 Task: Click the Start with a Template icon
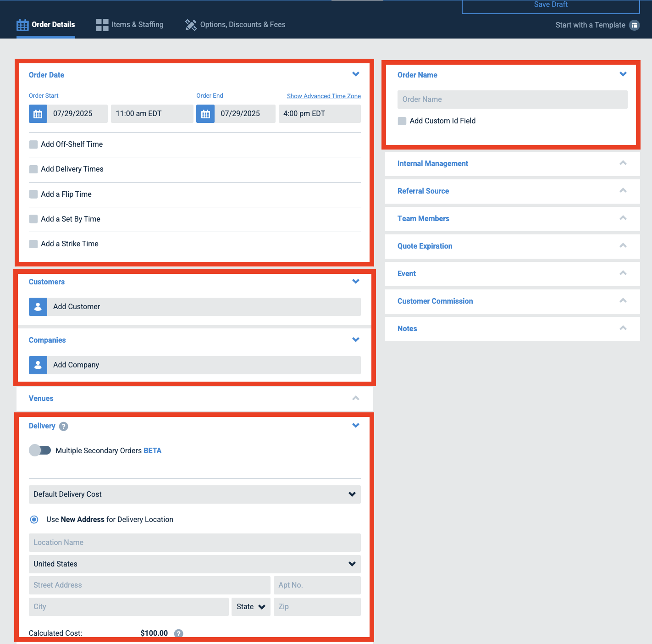coord(634,25)
